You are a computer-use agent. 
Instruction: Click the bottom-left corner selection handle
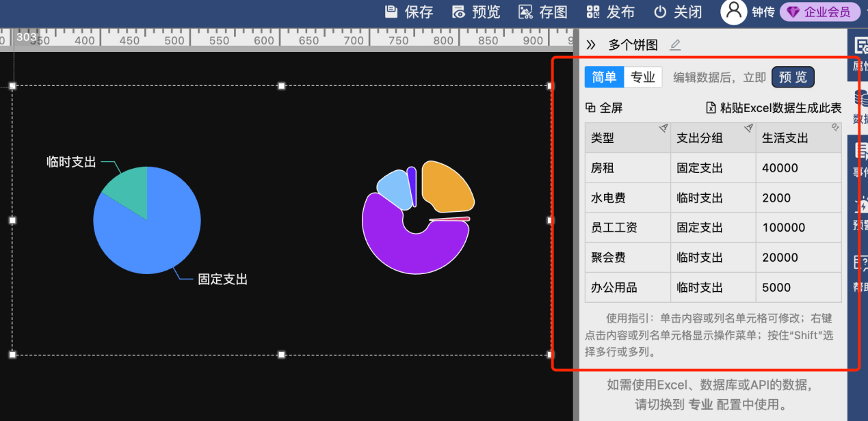coord(12,355)
